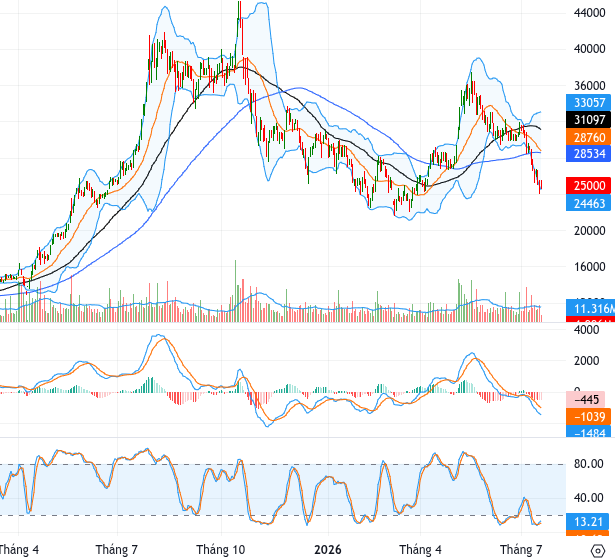Click the 40.00 stochastic axis tick
This screenshot has height=558, width=615.
coord(588,498)
